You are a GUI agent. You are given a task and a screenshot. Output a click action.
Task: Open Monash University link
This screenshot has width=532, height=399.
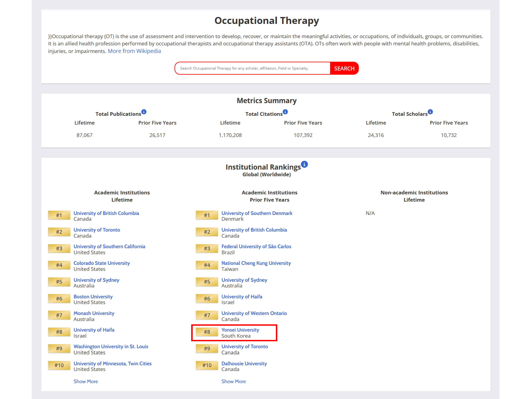[x=94, y=313]
